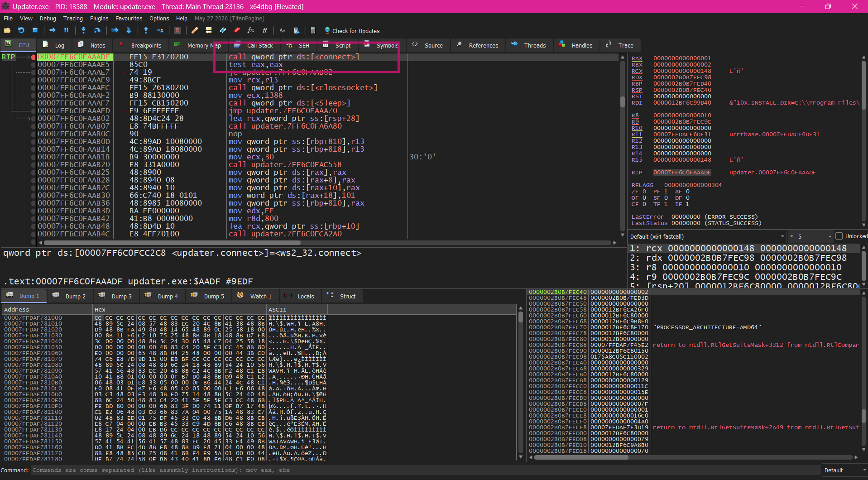868x480 pixels.
Task: Toggle breakpoint bullet at address 00007FF6C0FAAAE5
Action: point(34,64)
